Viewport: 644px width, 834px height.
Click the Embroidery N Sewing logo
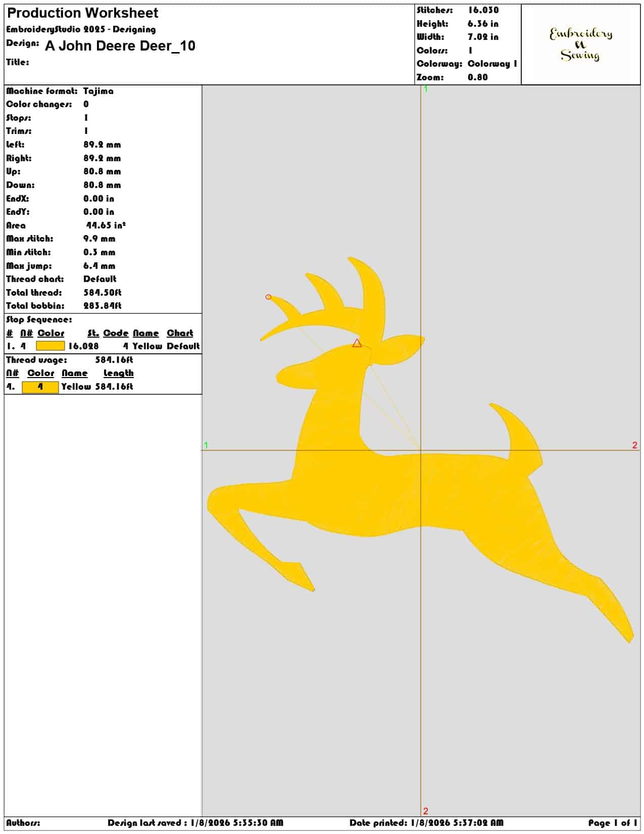tap(581, 44)
